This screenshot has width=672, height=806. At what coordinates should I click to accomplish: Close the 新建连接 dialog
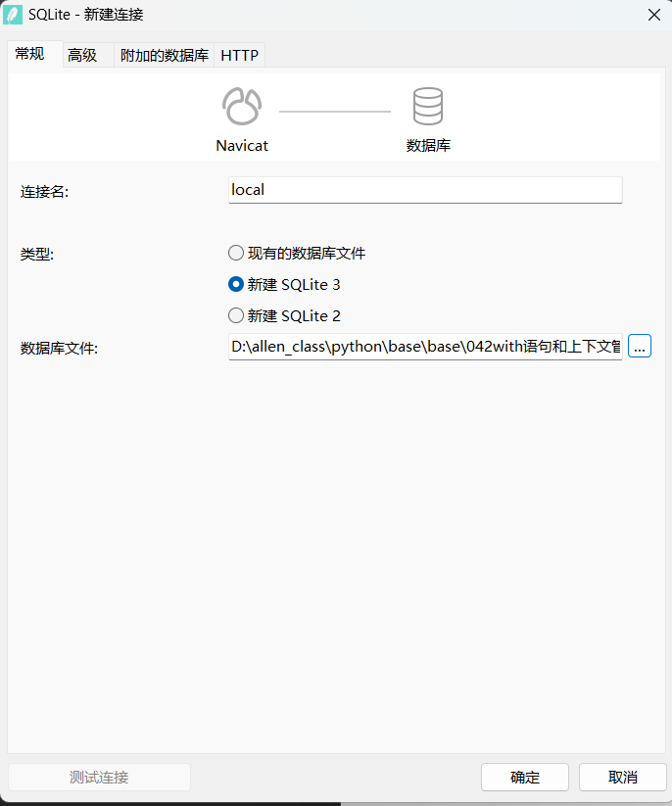pyautogui.click(x=654, y=15)
